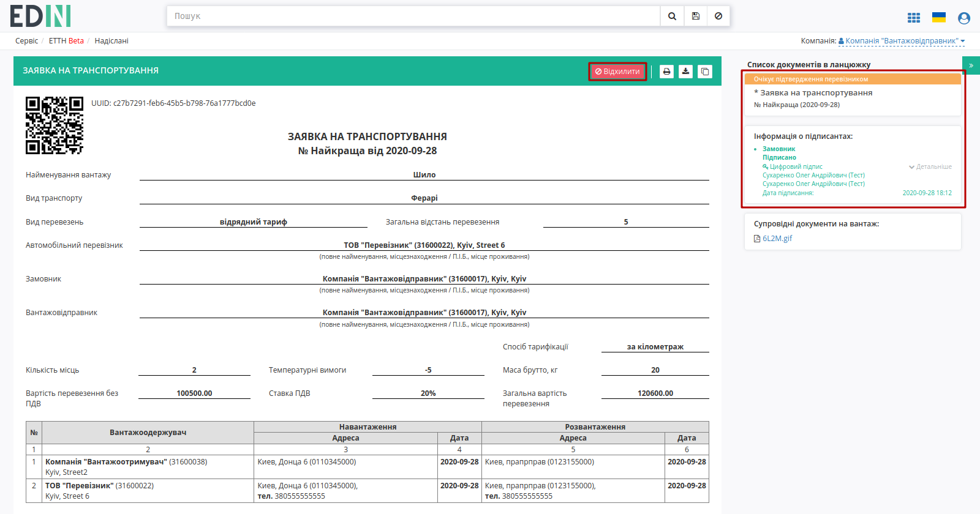Print the document using printer icon
The width and height of the screenshot is (980, 514).
tap(667, 72)
